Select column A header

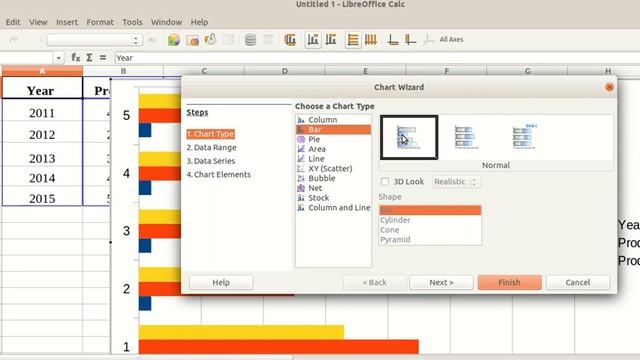click(x=42, y=71)
